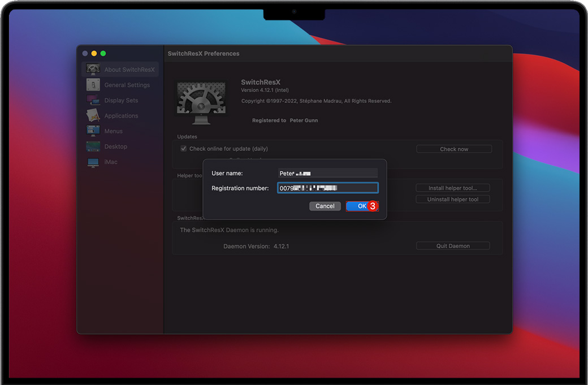Select the Desktop icon in sidebar
The width and height of the screenshot is (588, 385).
[93, 146]
